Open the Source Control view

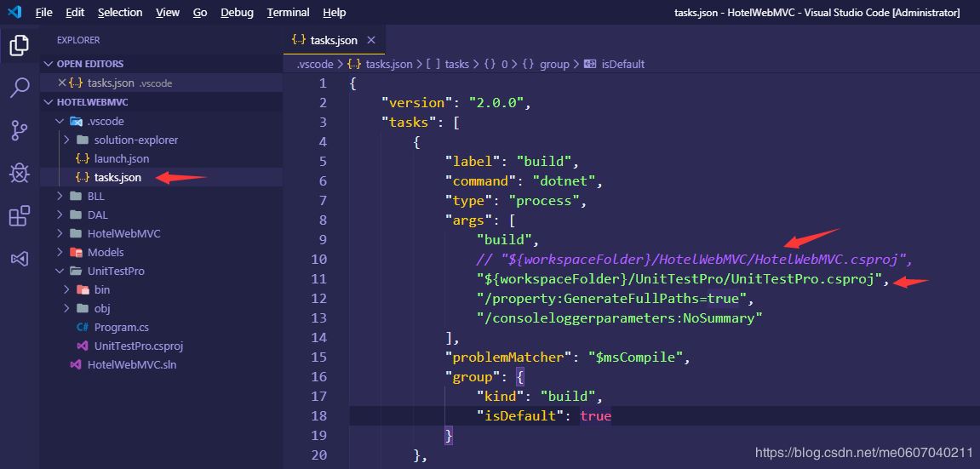tap(20, 130)
